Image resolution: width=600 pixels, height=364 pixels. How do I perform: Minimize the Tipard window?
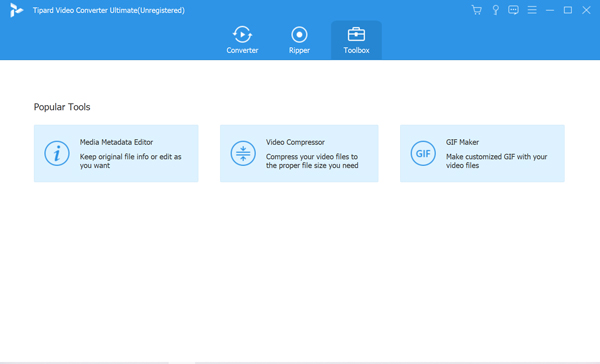(x=550, y=10)
